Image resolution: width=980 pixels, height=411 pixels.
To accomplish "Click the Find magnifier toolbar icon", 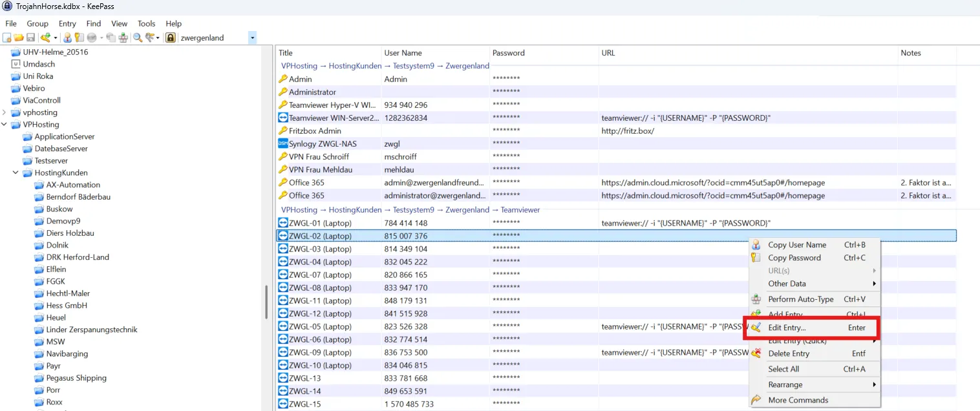I will point(138,38).
